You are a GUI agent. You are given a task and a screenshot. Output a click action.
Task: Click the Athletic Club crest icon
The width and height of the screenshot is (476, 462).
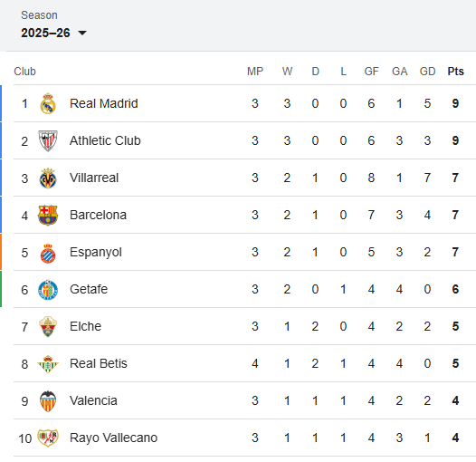(x=48, y=140)
